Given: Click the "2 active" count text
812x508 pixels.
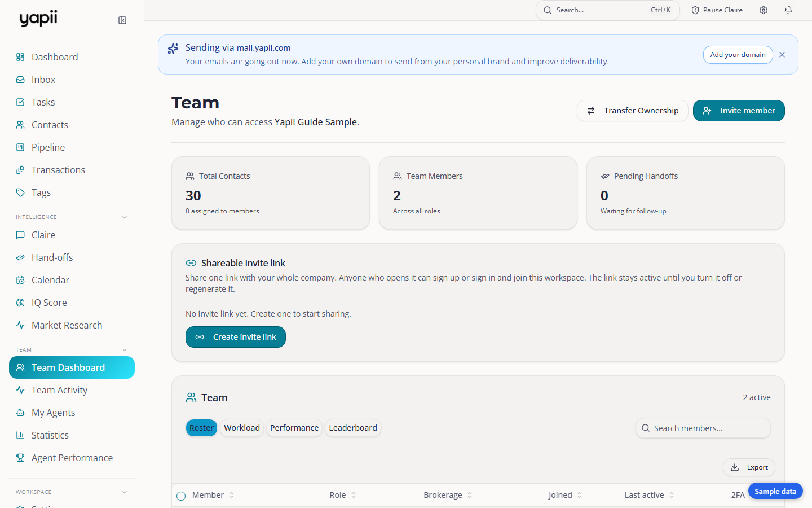Looking at the screenshot, I should tap(757, 397).
